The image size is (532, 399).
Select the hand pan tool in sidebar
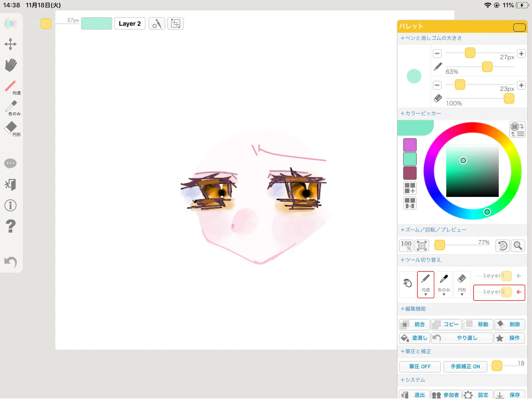[11, 65]
